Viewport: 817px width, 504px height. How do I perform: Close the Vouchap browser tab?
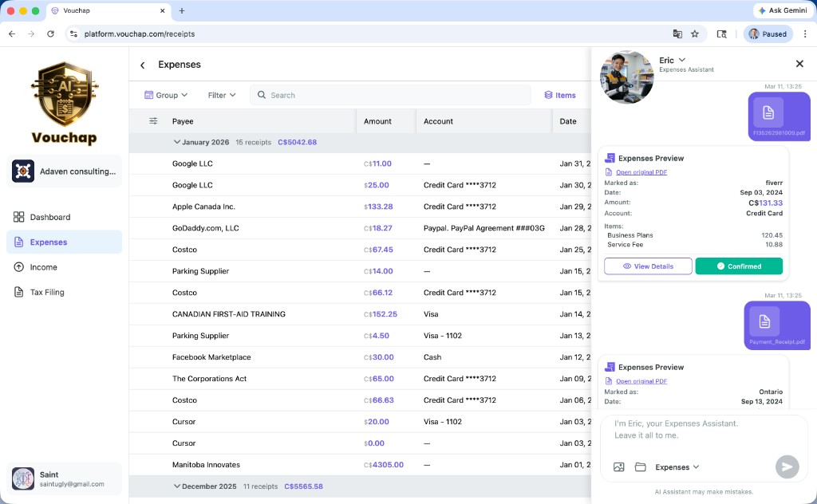pos(163,10)
